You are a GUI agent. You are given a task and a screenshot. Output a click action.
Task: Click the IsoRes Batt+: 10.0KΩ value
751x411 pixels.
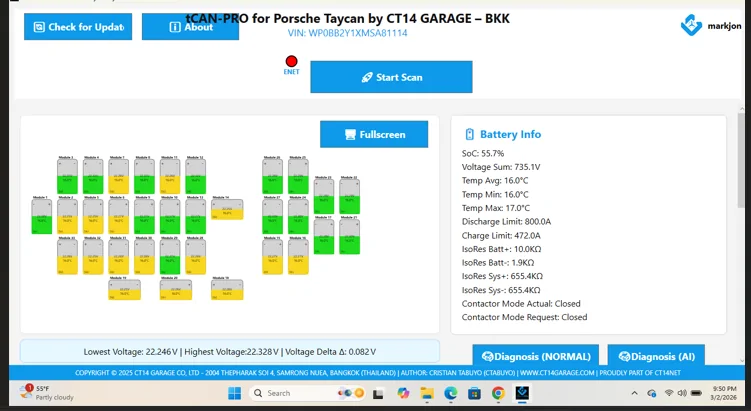tap(501, 249)
